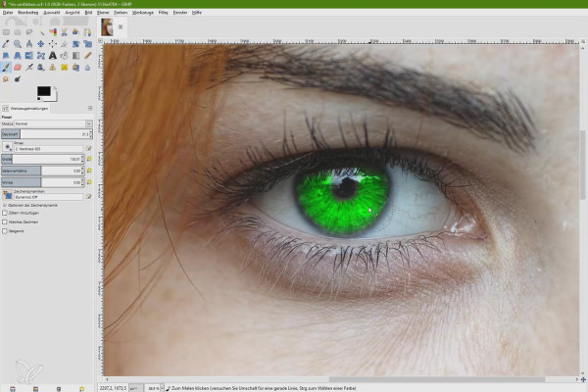Open the Zeichendynamik dynamics picker

click(x=7, y=195)
